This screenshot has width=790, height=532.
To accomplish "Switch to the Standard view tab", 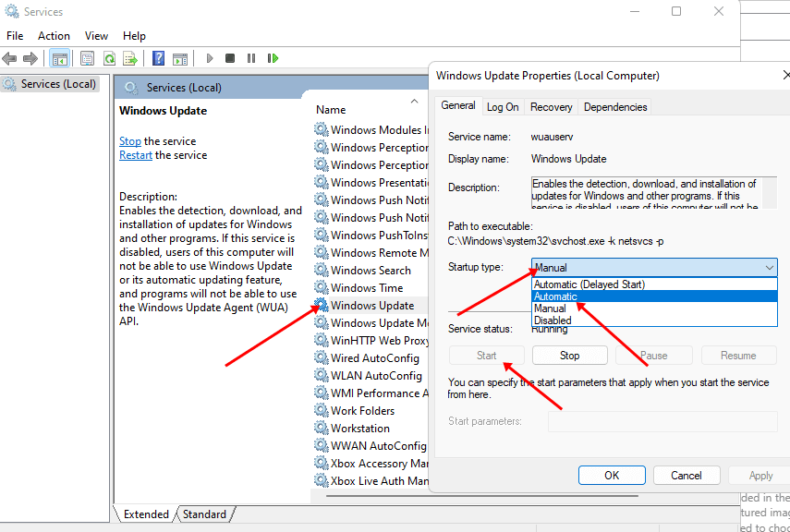I will pos(204,514).
